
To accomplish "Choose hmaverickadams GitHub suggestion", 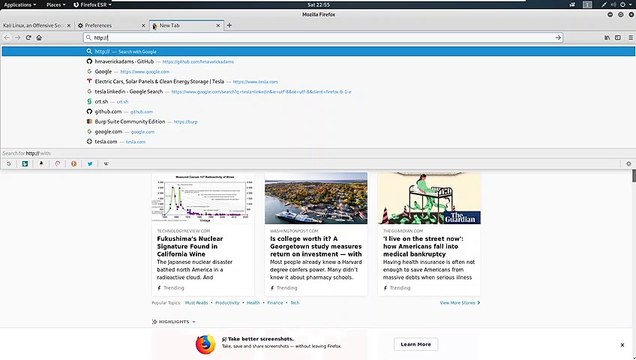I will click(x=318, y=62).
